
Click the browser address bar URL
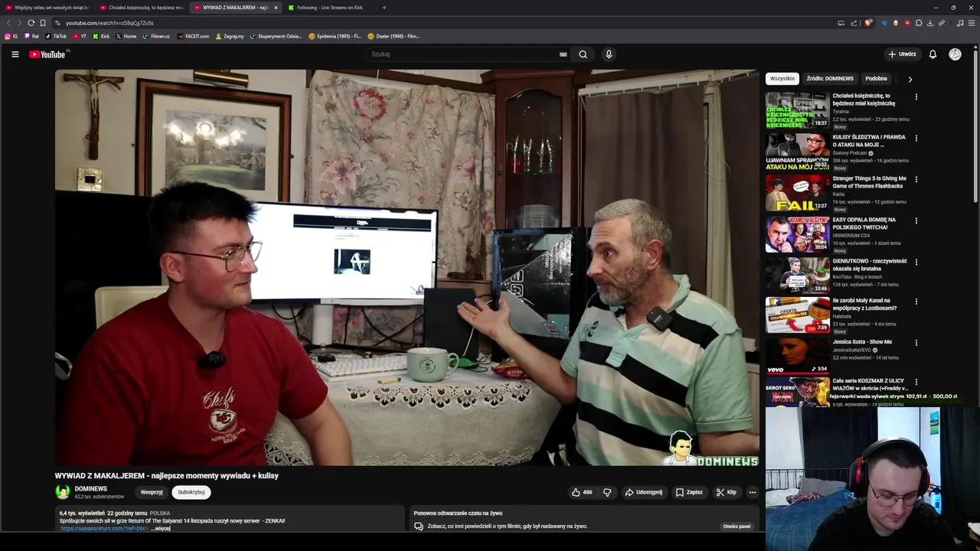109,23
